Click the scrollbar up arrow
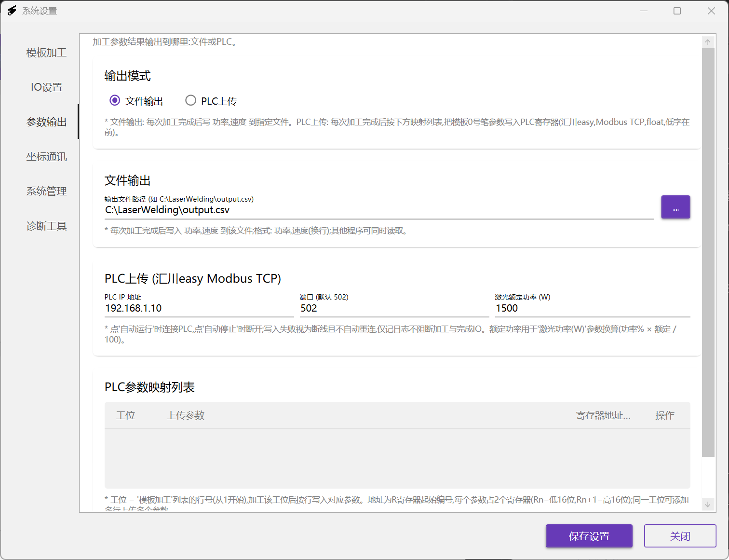This screenshot has height=560, width=729. (708, 41)
